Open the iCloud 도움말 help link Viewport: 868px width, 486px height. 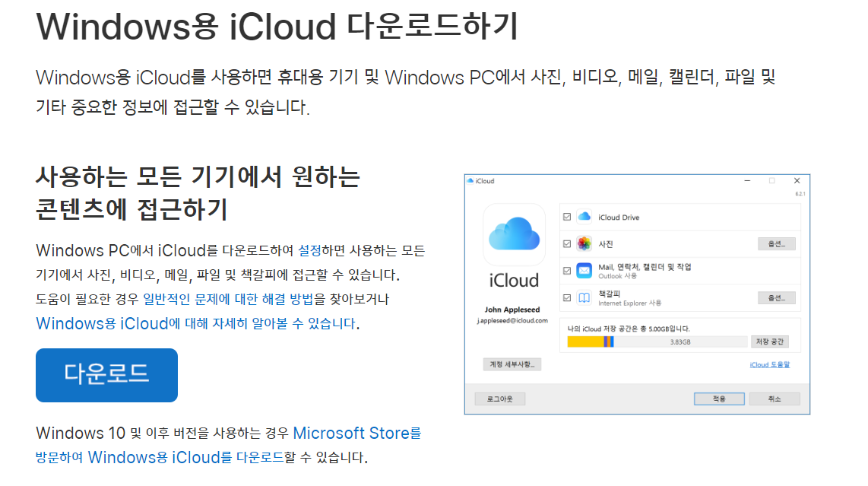click(769, 364)
